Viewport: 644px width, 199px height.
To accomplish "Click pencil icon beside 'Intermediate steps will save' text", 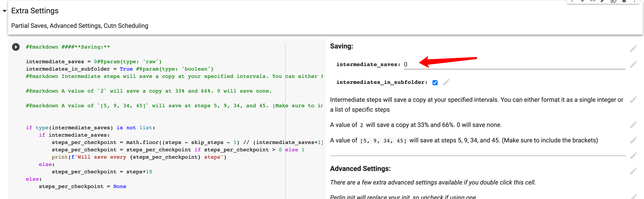I will pos(633,100).
